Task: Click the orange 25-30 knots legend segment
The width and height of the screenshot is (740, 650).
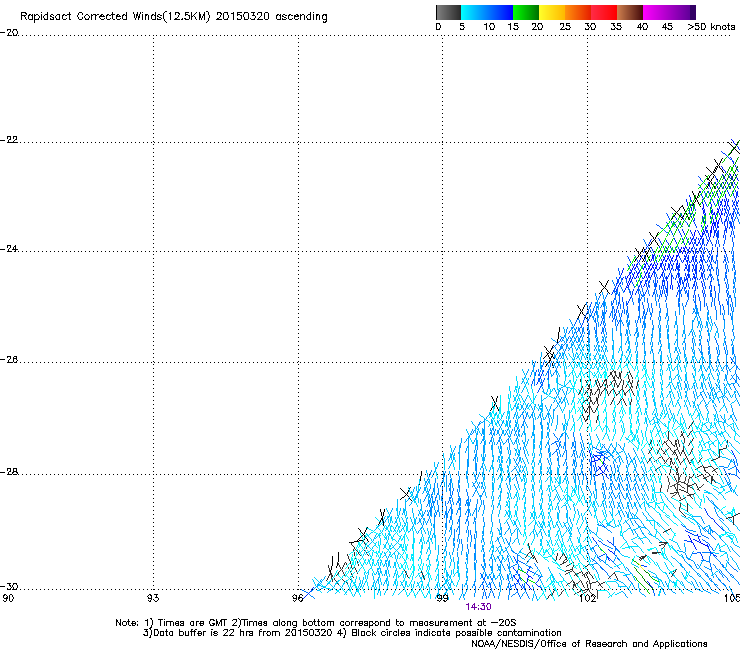Action: click(x=578, y=12)
